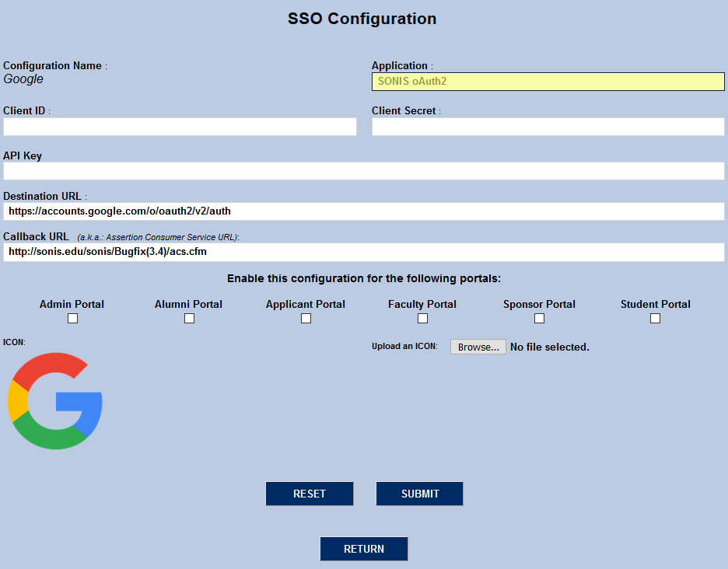Open the Browse file picker for ICON upload
The height and width of the screenshot is (569, 728).
click(477, 347)
